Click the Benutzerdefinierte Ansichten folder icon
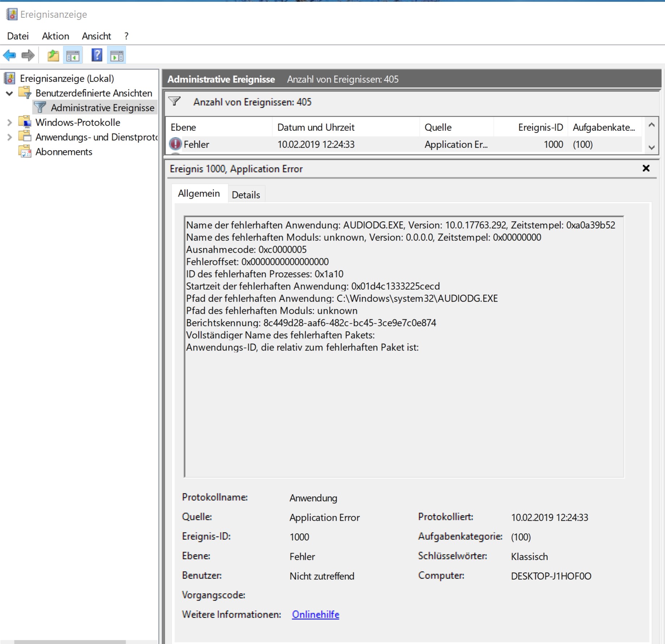The height and width of the screenshot is (644, 665). click(25, 93)
